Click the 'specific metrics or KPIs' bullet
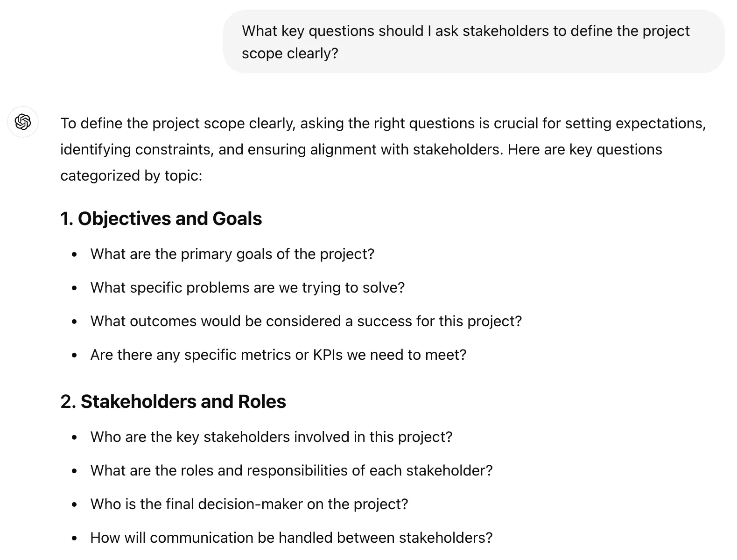This screenshot has width=737, height=560. point(279,355)
